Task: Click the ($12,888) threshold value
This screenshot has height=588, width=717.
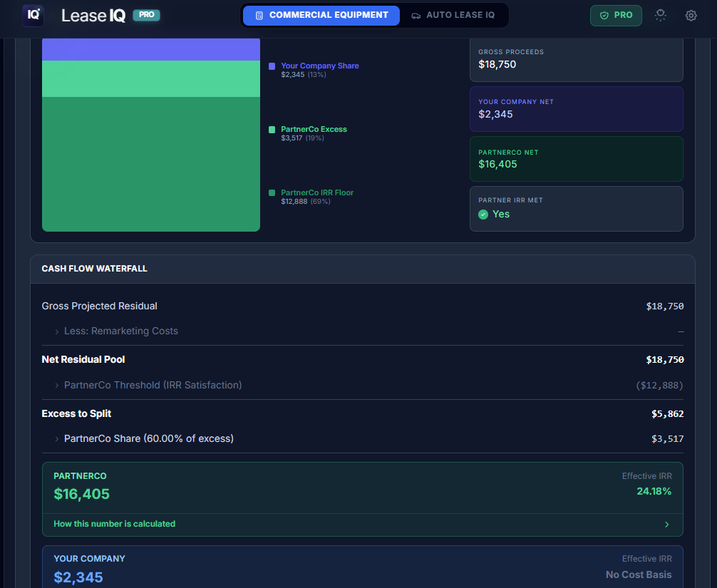Action: 659,386
